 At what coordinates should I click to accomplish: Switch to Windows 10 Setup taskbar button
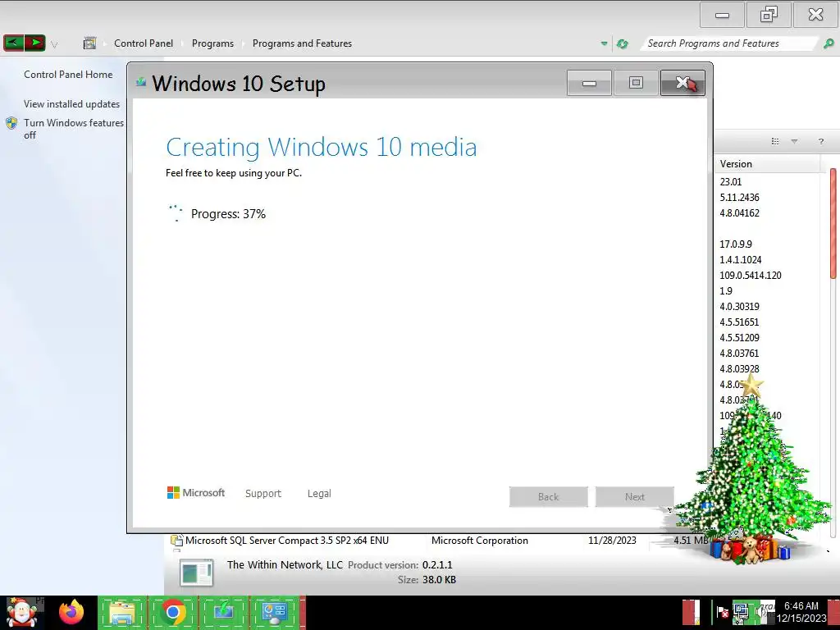[x=223, y=612]
